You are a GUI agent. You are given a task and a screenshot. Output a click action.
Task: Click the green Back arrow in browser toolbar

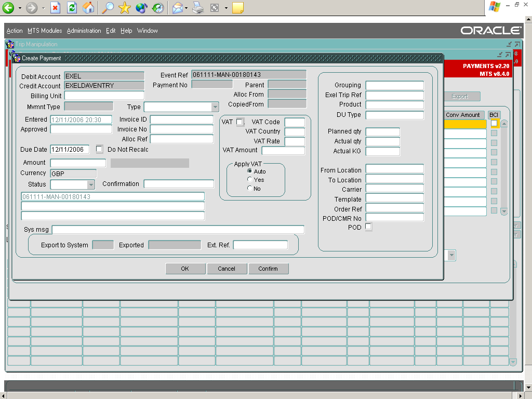click(x=8, y=7)
